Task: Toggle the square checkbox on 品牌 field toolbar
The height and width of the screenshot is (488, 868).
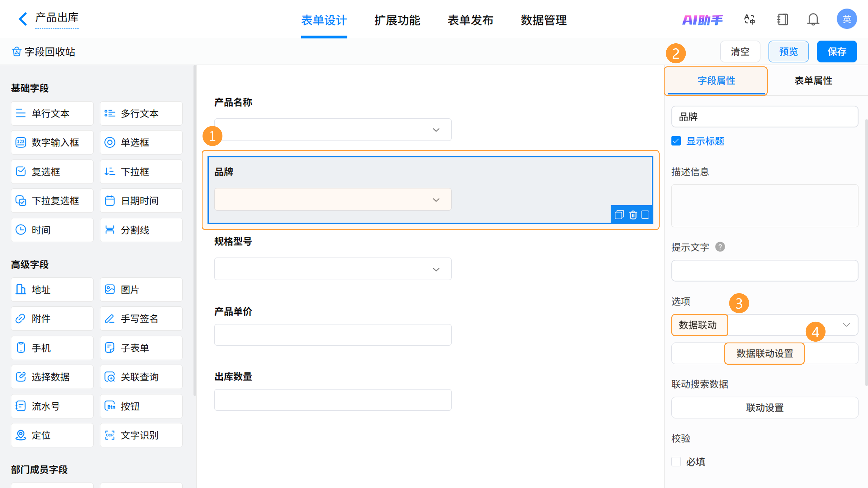Action: [x=645, y=215]
